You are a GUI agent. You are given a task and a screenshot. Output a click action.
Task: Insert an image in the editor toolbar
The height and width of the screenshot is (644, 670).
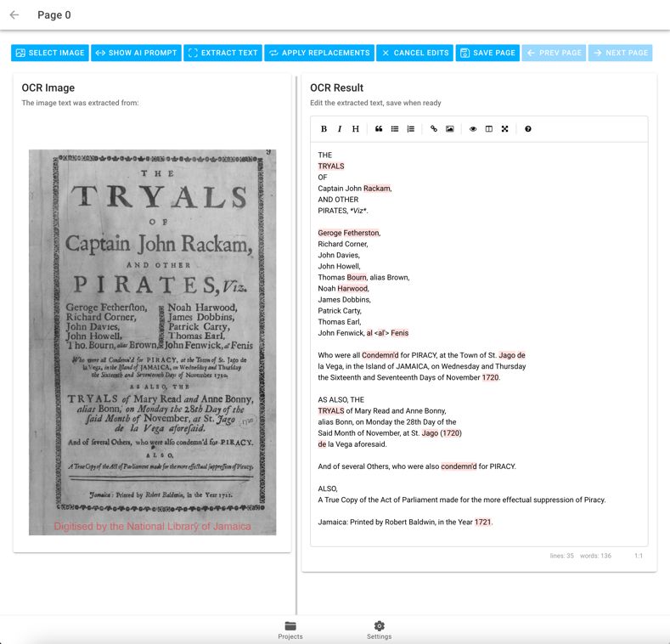pos(450,129)
